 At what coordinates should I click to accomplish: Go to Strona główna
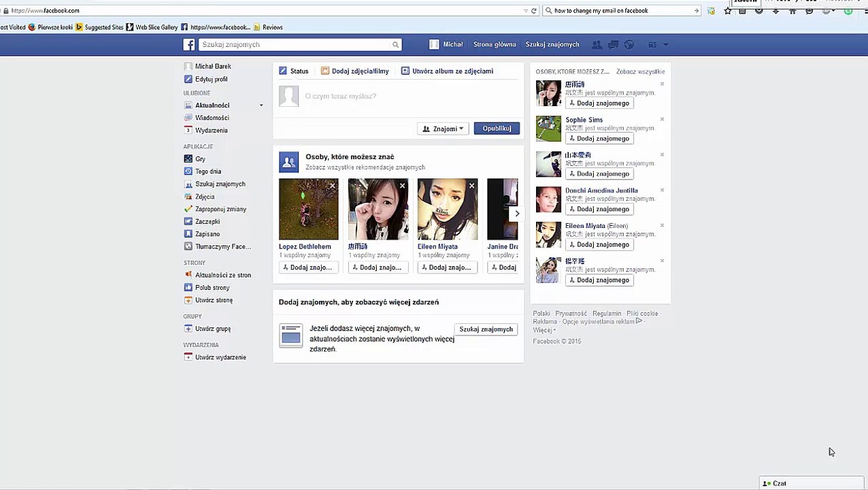click(495, 44)
